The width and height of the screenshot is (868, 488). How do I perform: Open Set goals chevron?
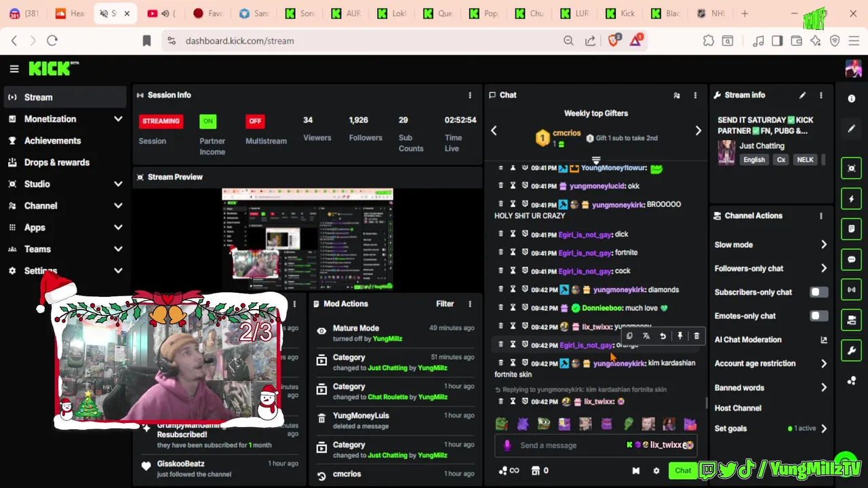coord(824,428)
